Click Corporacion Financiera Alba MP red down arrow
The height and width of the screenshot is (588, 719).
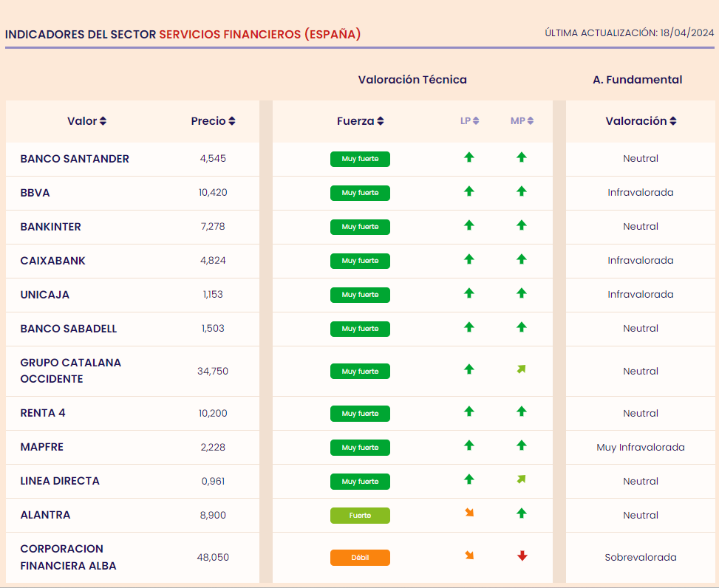pyautogui.click(x=522, y=556)
